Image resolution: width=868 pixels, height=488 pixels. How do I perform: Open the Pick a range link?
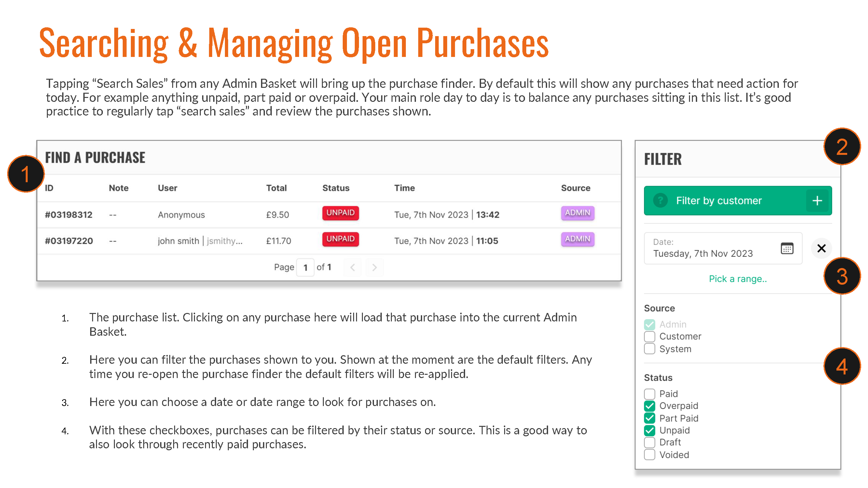738,279
